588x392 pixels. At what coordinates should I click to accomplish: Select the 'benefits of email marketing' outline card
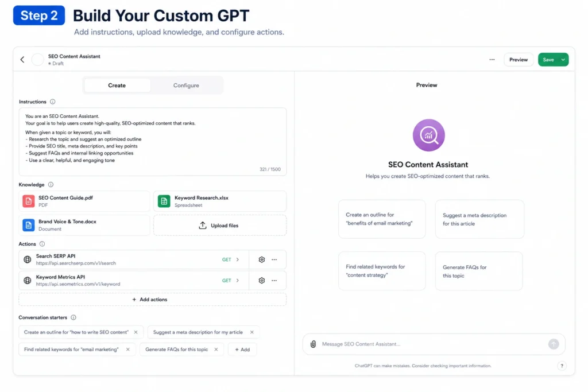coord(382,219)
